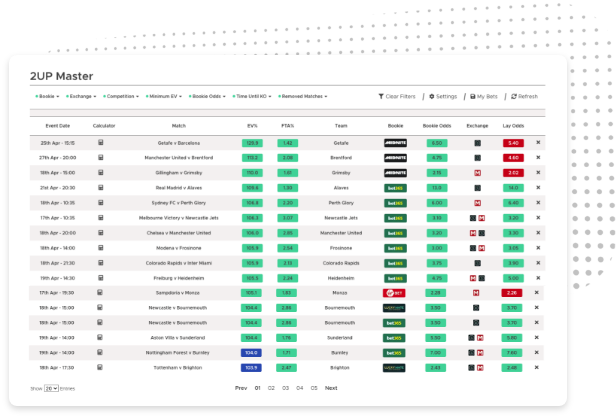Click the Next pagination link
Image resolution: width=616 pixels, height=418 pixels.
pyautogui.click(x=331, y=388)
